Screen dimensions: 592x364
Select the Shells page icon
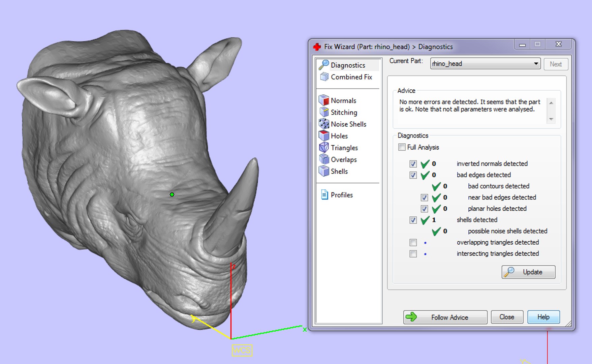[324, 171]
